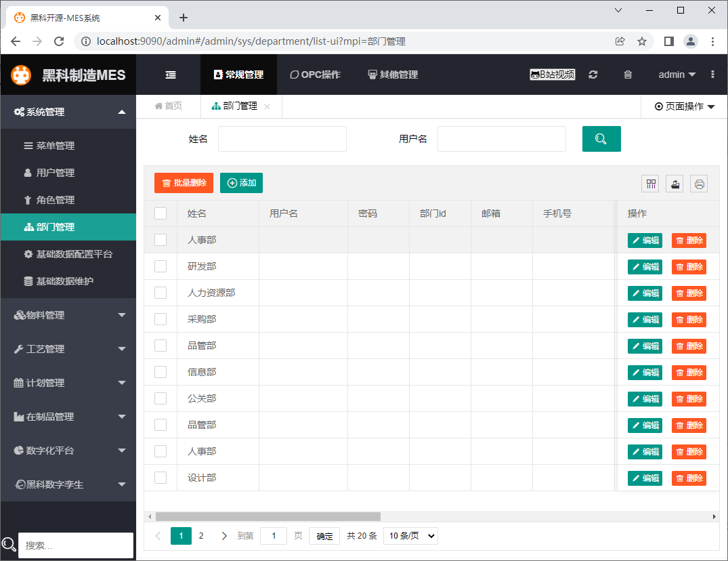Expand the 工艺管理 sidebar section
This screenshot has height=561, width=728.
(68, 349)
